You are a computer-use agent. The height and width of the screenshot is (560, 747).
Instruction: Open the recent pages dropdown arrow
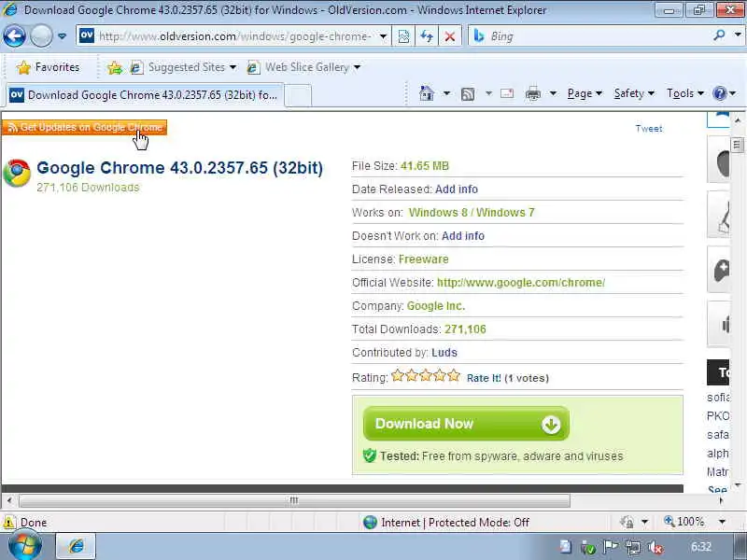tap(62, 36)
